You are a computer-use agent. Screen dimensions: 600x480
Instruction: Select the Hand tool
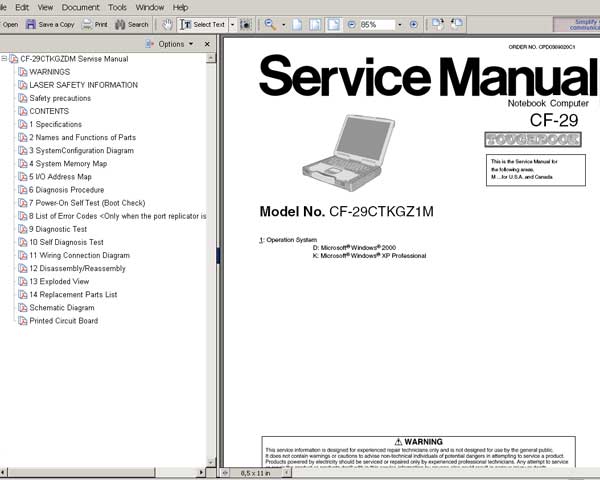coord(167,24)
